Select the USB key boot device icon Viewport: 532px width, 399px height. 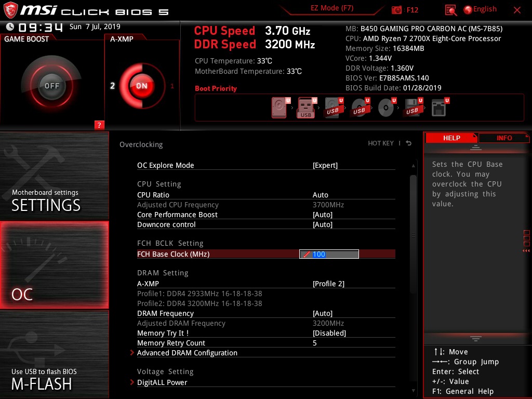pos(307,108)
